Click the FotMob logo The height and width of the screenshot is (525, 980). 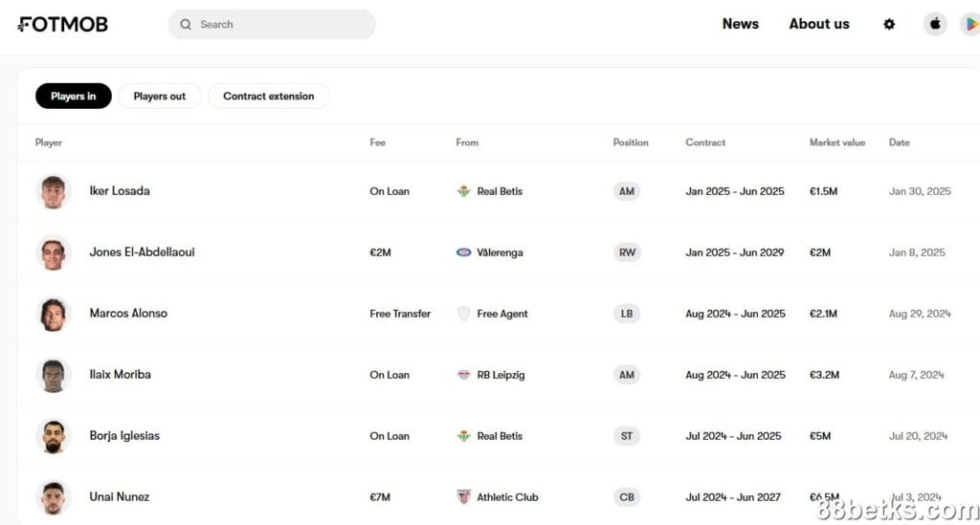pyautogui.click(x=63, y=25)
